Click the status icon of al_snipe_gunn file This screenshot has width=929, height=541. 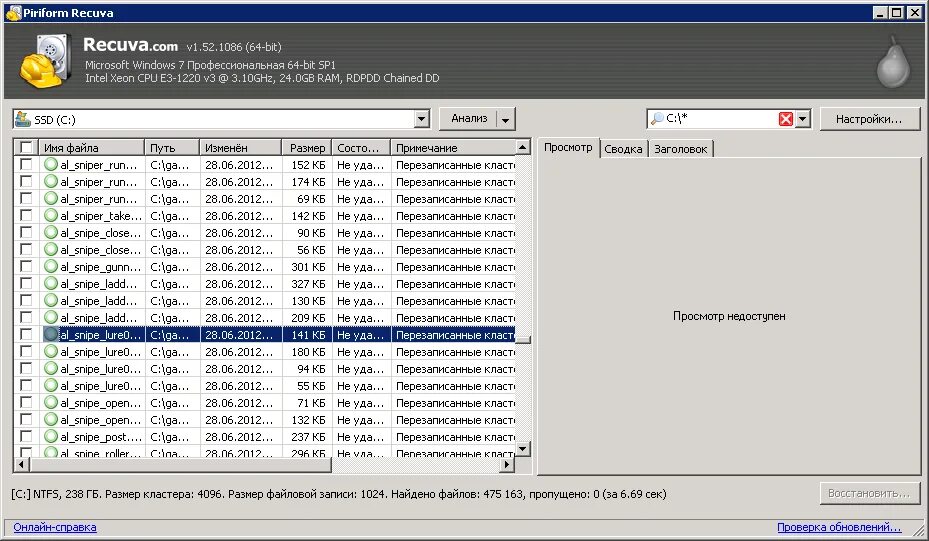coord(51,267)
